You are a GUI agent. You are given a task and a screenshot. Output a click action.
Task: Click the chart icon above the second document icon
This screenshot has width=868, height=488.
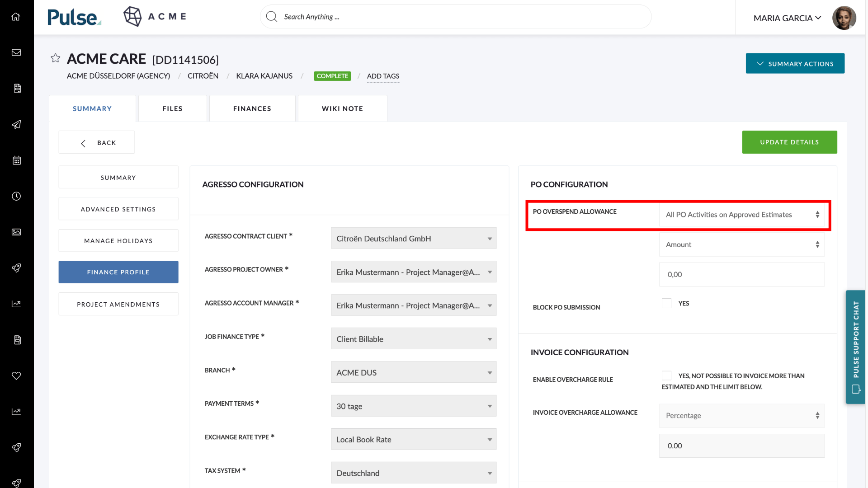pos(16,304)
